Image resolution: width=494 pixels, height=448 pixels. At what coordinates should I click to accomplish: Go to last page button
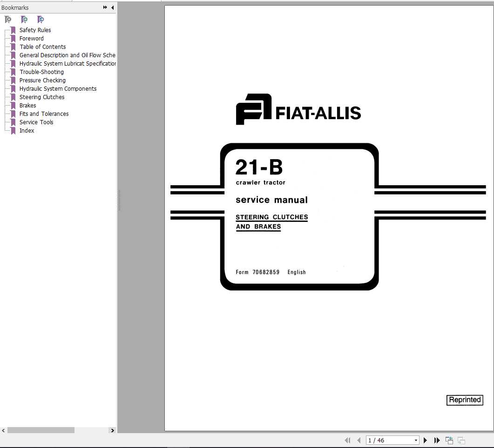click(x=437, y=440)
